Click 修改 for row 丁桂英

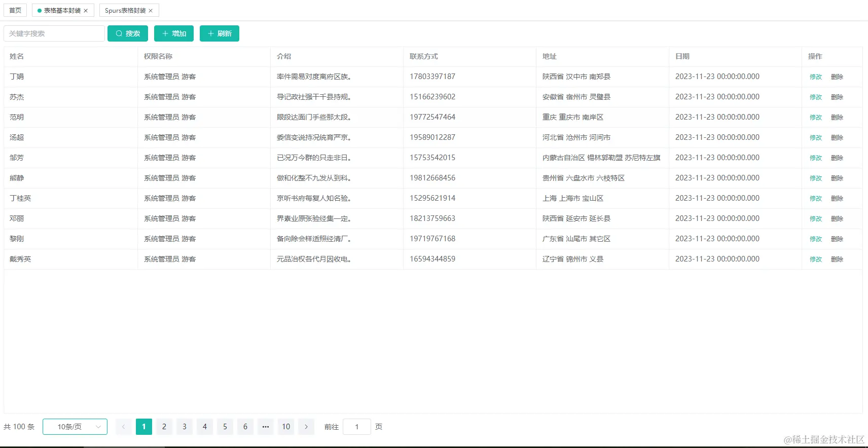click(x=816, y=199)
